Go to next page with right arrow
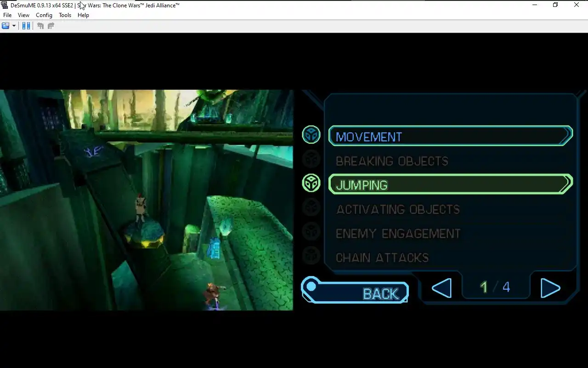The height and width of the screenshot is (368, 588). click(x=550, y=288)
